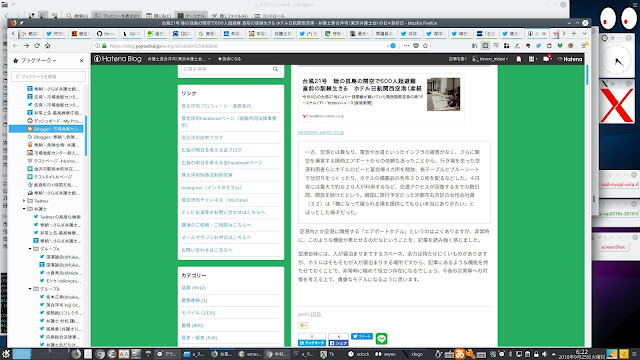Toggle the Firefox sidebar button
The width and height of the screenshot is (640, 360).
point(485,46)
